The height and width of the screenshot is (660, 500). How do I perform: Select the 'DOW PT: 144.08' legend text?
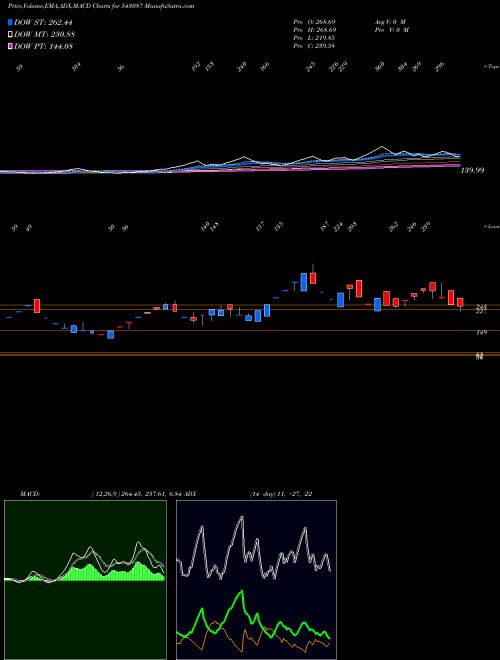coord(43,46)
